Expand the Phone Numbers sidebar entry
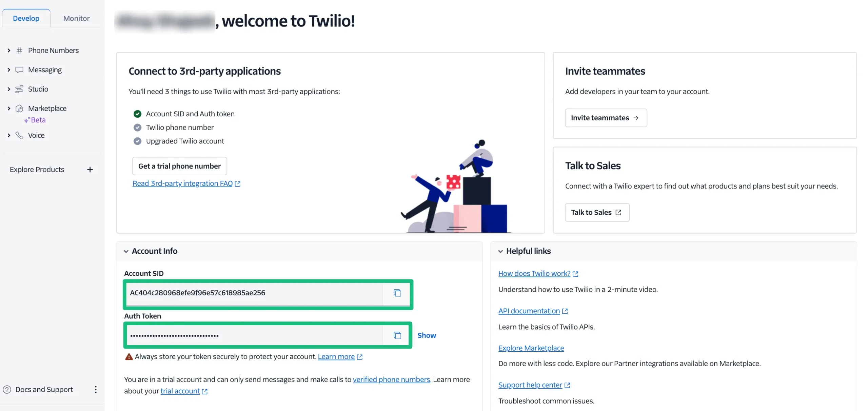 pos(8,50)
